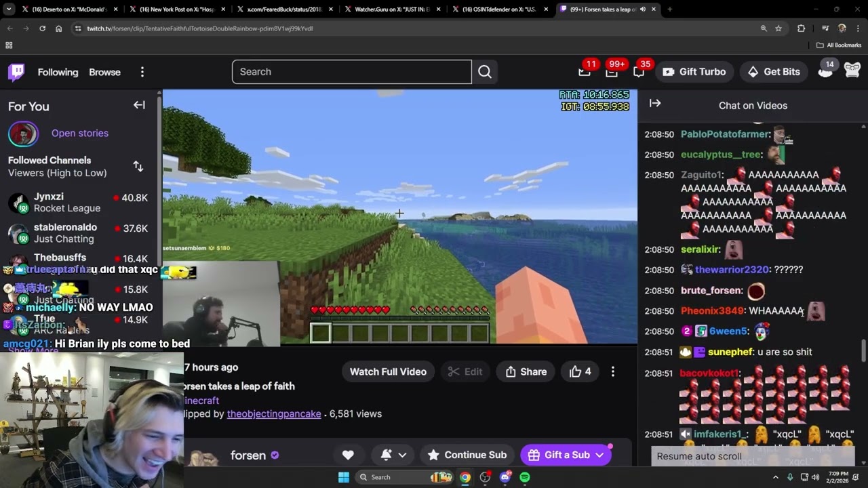Share the clip

point(526,371)
